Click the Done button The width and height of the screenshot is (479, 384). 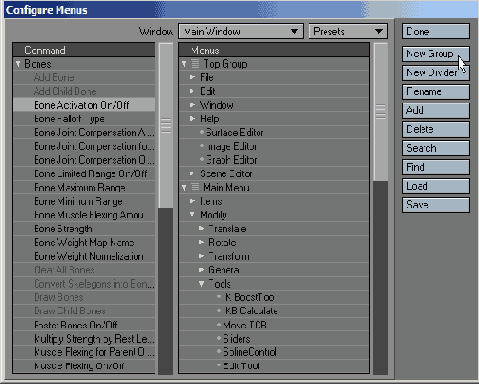[x=436, y=31]
